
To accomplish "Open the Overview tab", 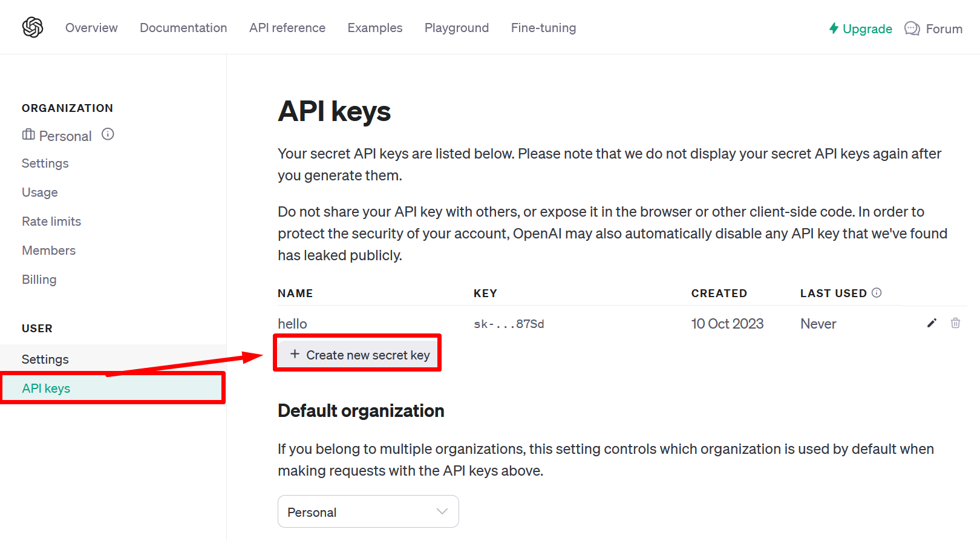I will point(91,28).
